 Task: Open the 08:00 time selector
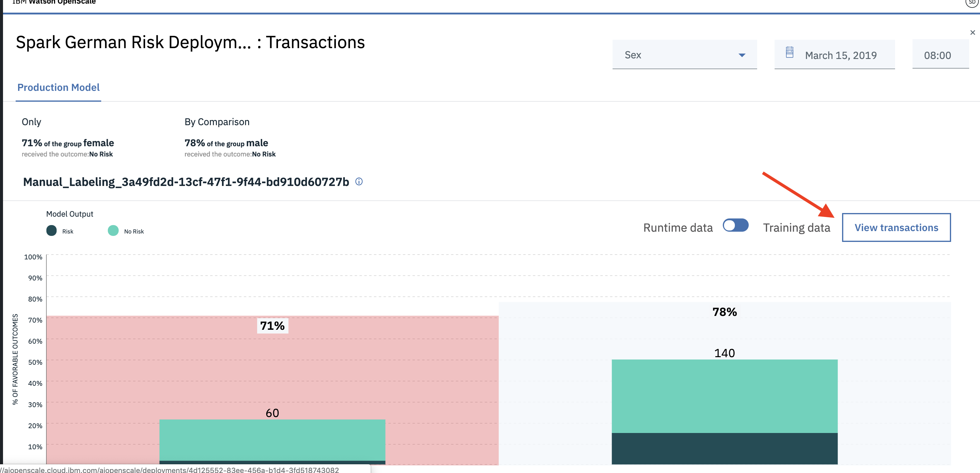[938, 55]
